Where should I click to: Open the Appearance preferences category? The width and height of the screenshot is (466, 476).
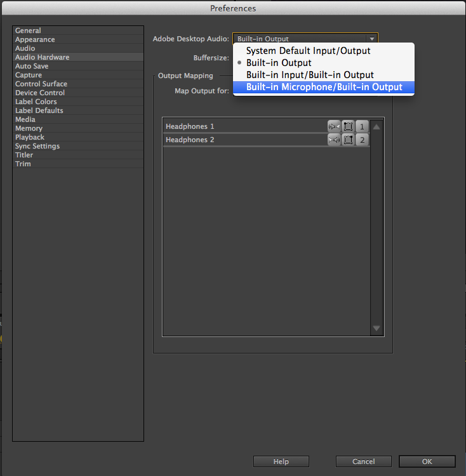pos(78,39)
